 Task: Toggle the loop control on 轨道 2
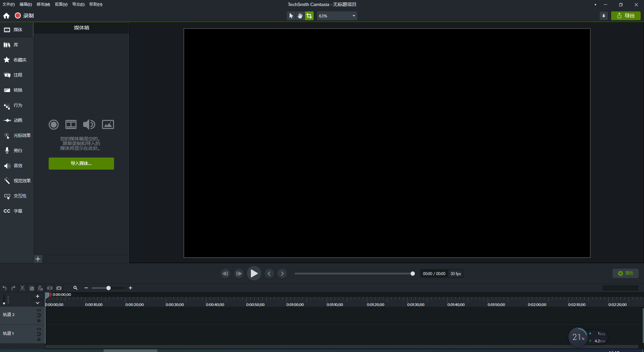click(39, 315)
